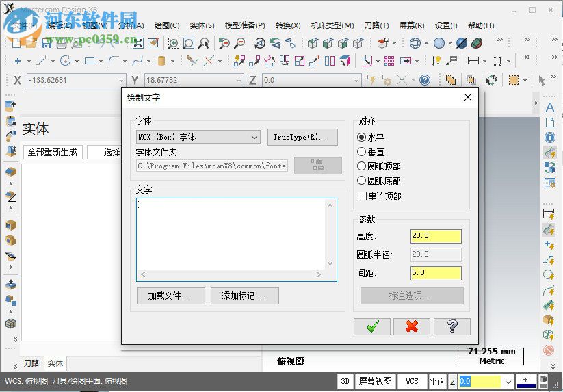The width and height of the screenshot is (563, 392).
Task: Save file with the floppy disk icon
Action: (x=47, y=43)
